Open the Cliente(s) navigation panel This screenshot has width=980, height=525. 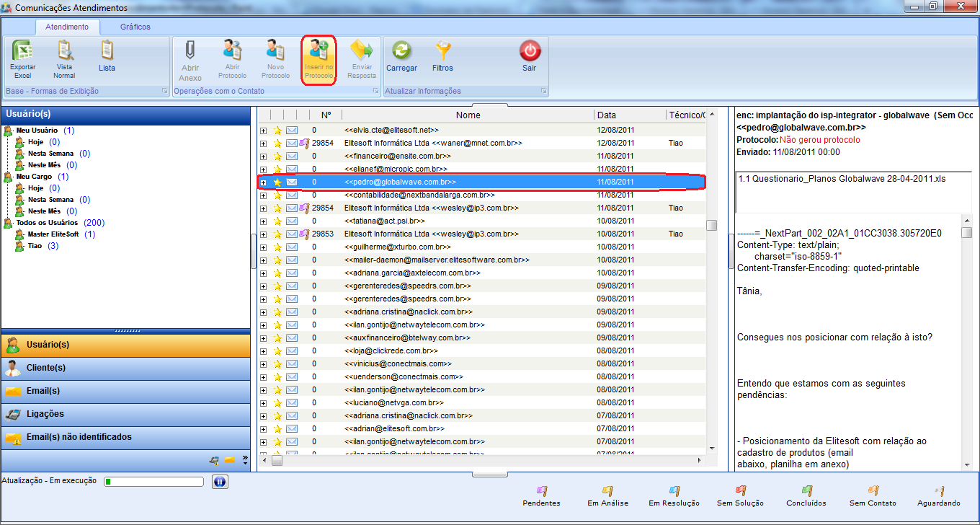(x=46, y=368)
